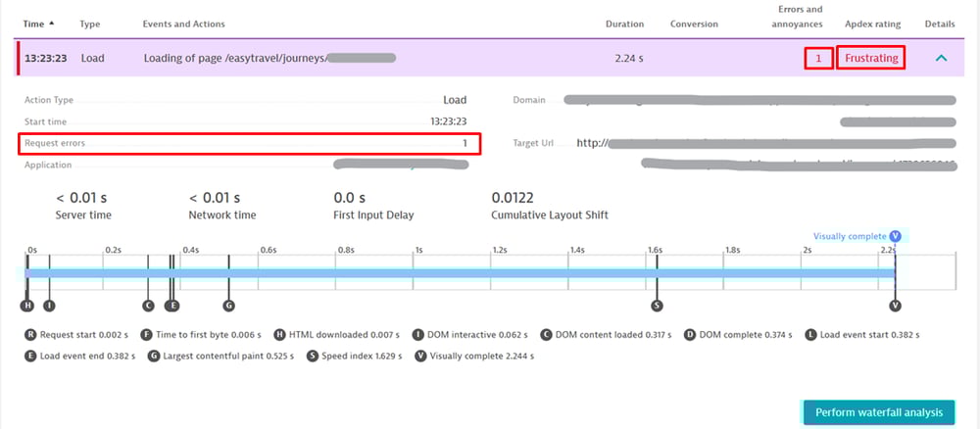980x429 pixels.
Task: Click the Duration column header
Action: point(624,24)
